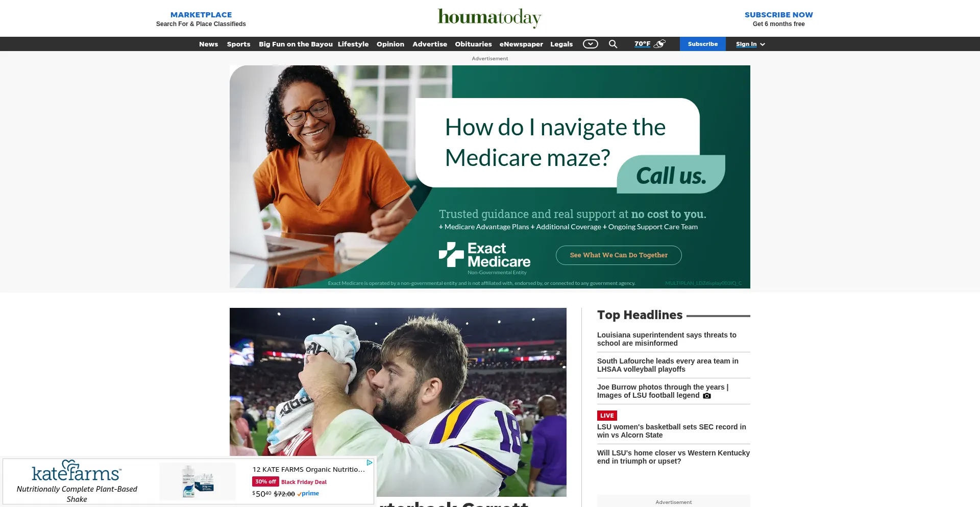Click the houmatoday logo

click(x=489, y=18)
